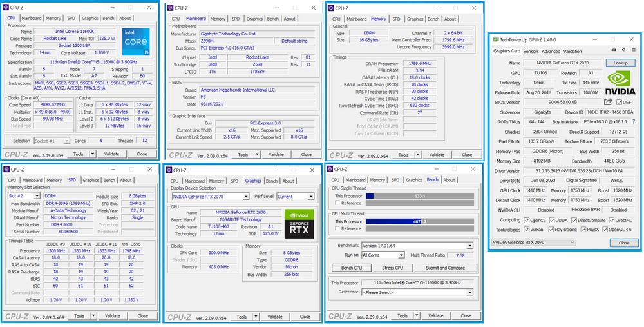This screenshot has height=327, width=644.
Task: Click the Intel Core i5 logo
Action: tap(135, 41)
